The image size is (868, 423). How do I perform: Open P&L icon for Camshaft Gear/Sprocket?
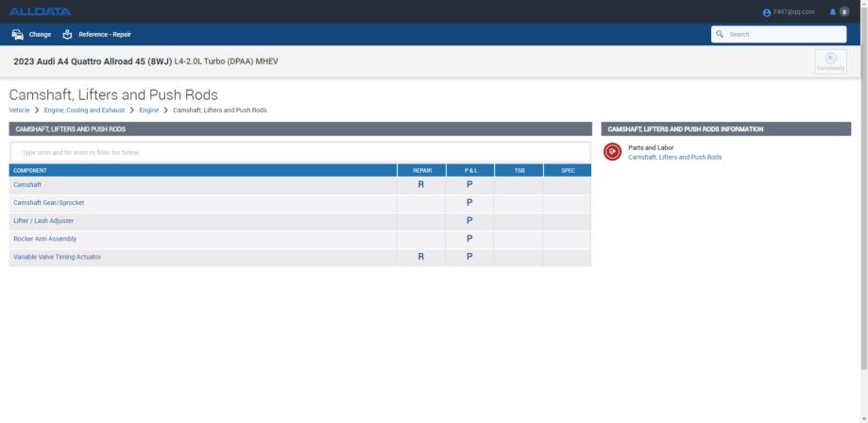click(x=469, y=203)
